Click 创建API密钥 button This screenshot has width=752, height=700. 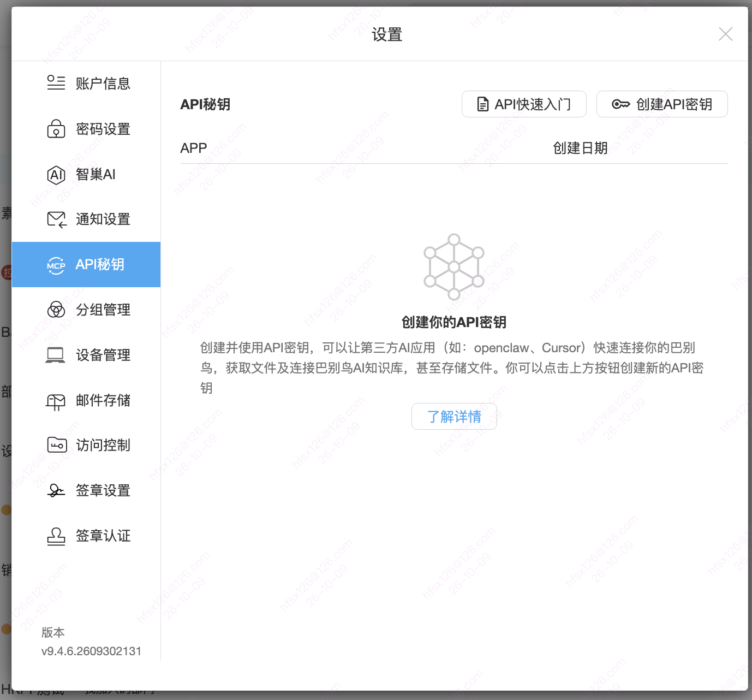click(x=662, y=104)
